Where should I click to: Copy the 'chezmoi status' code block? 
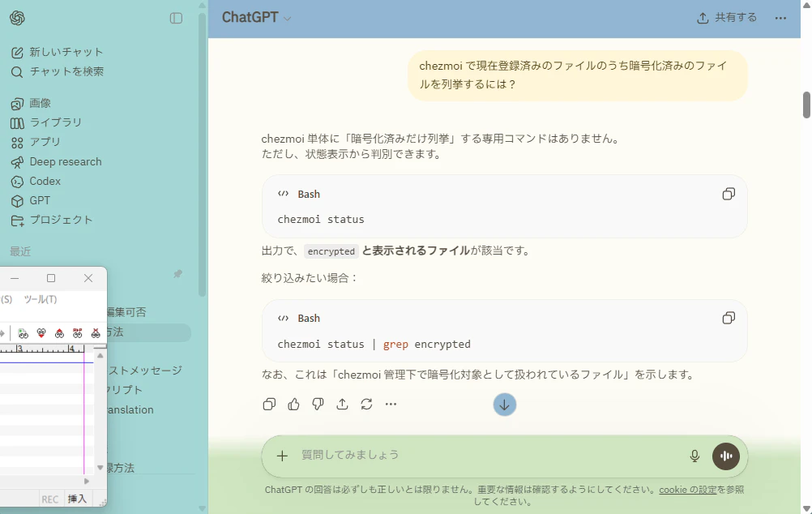tap(729, 194)
